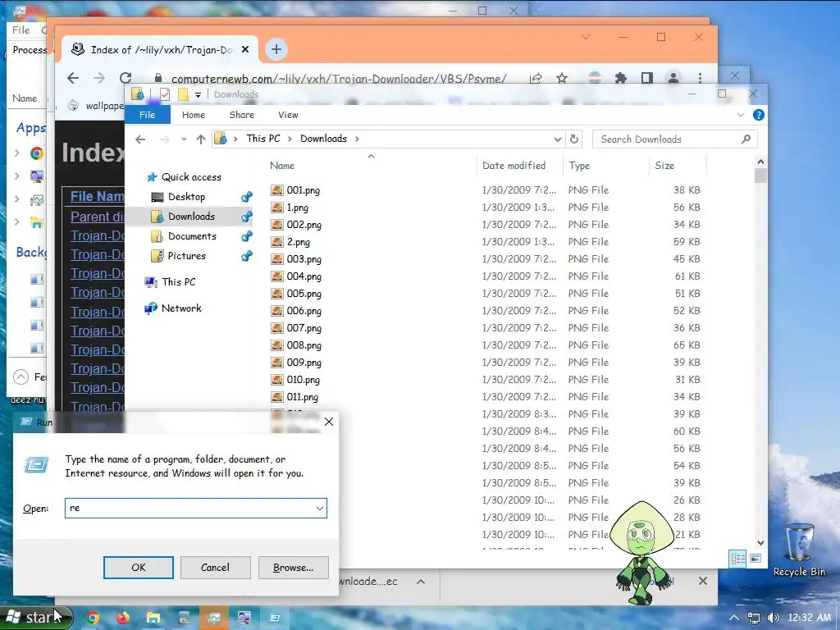Go up one folder level in Explorer

(201, 139)
